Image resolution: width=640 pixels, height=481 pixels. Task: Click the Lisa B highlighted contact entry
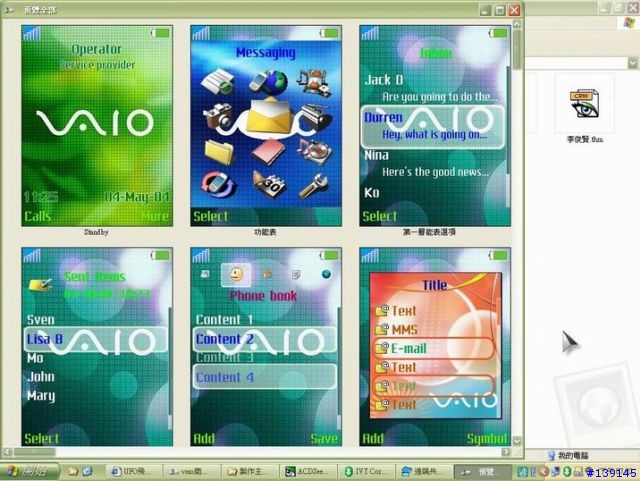(x=96, y=339)
